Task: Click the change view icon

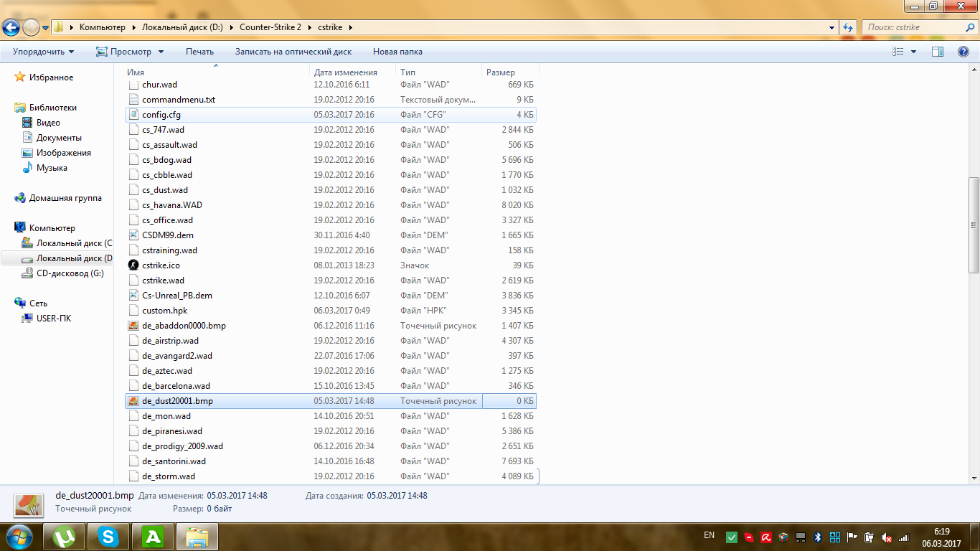Action: point(897,52)
